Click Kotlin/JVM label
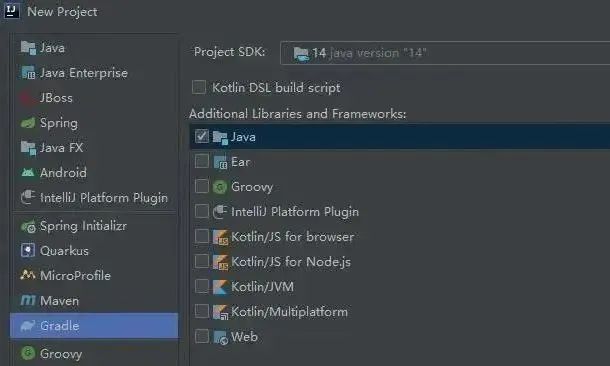610x366 pixels. [263, 287]
